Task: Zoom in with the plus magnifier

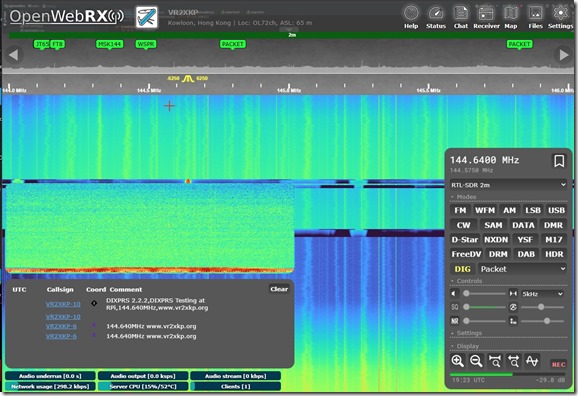Action: click(457, 361)
